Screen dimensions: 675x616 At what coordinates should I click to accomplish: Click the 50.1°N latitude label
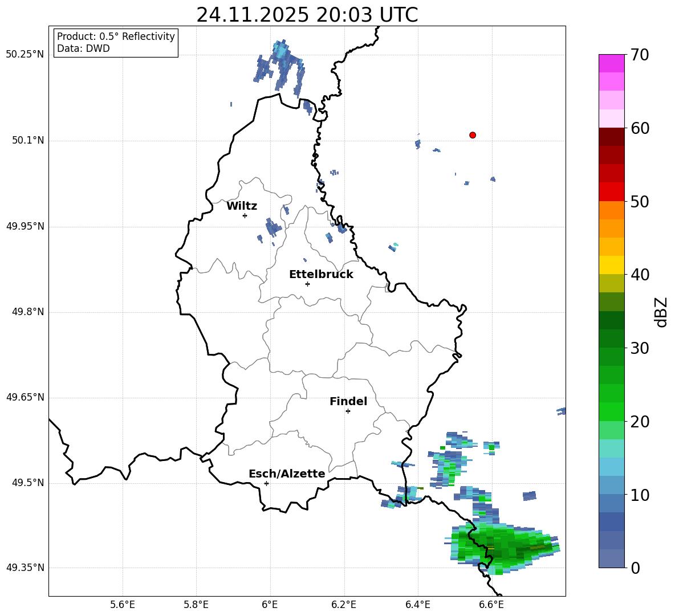click(x=28, y=141)
